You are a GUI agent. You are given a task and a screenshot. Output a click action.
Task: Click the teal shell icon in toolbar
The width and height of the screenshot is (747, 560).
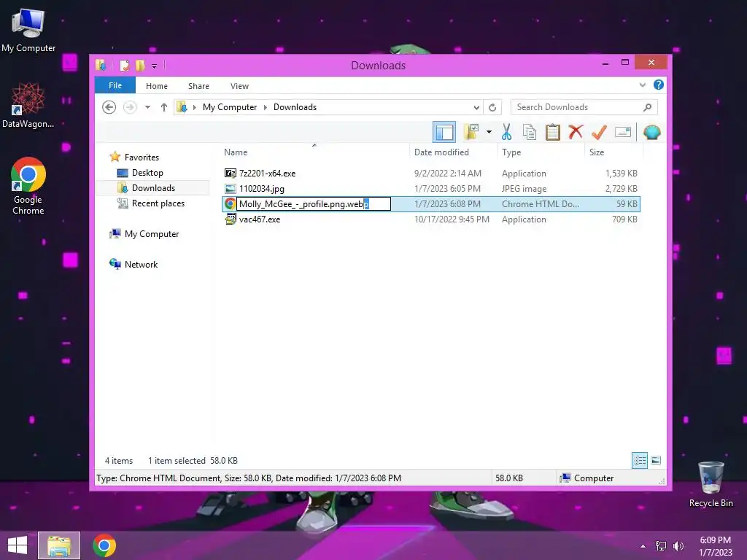pos(651,132)
